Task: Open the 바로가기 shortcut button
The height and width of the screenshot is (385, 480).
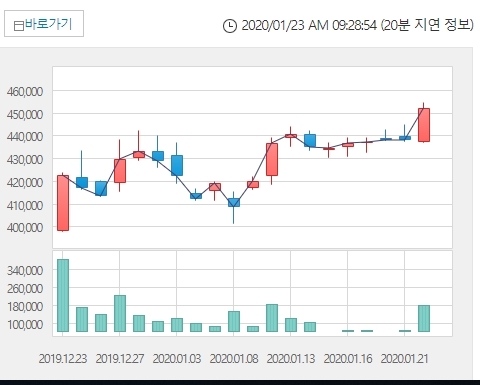Action: pos(44,24)
